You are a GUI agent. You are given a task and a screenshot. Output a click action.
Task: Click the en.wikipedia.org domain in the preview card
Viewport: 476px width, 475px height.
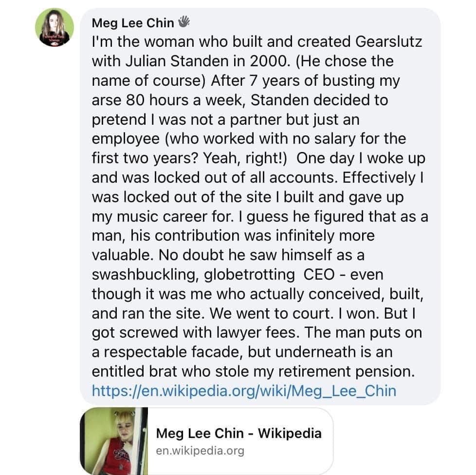coord(200,451)
